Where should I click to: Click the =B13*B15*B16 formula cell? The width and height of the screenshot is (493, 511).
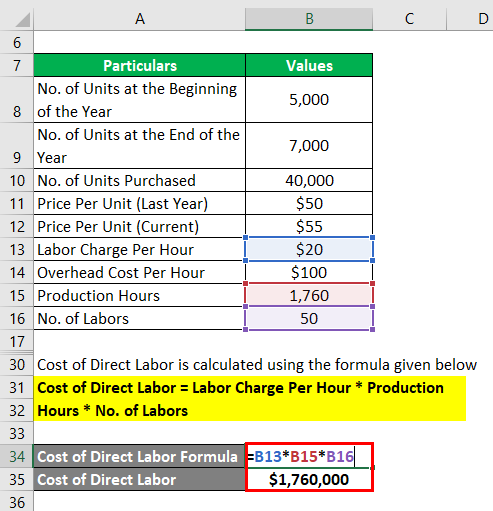309,456
